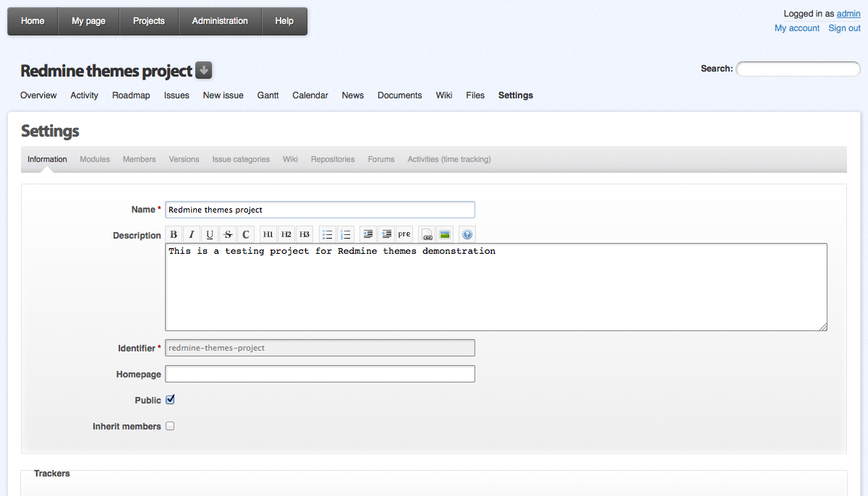Open the project Activity page
This screenshot has height=496, width=868.
pyautogui.click(x=84, y=95)
